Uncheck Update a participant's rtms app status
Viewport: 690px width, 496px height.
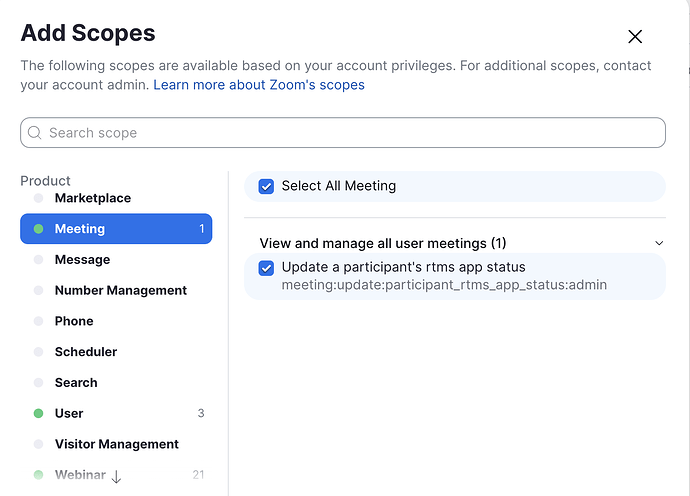click(x=266, y=268)
